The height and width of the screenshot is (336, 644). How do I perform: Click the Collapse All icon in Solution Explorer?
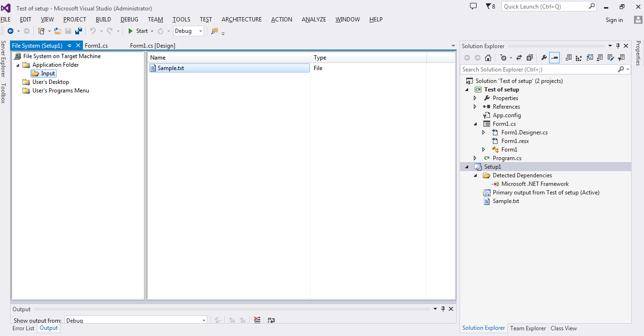[x=530, y=58]
